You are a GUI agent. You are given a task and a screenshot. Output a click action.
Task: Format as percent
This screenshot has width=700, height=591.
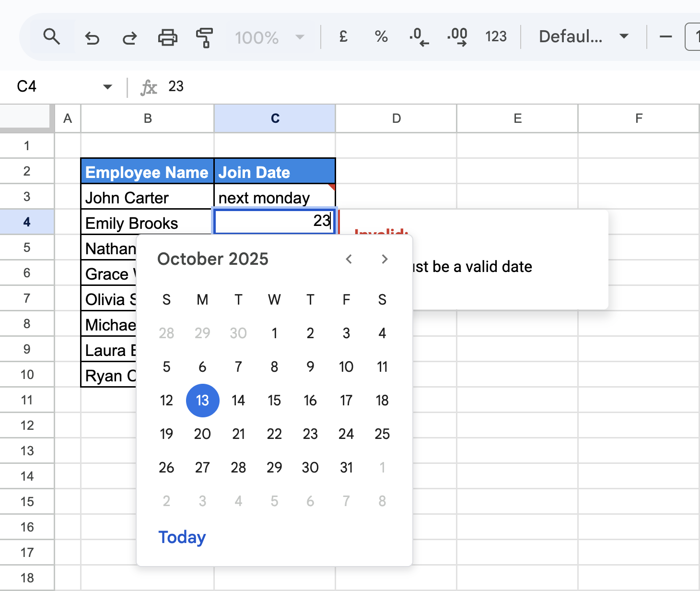point(381,36)
